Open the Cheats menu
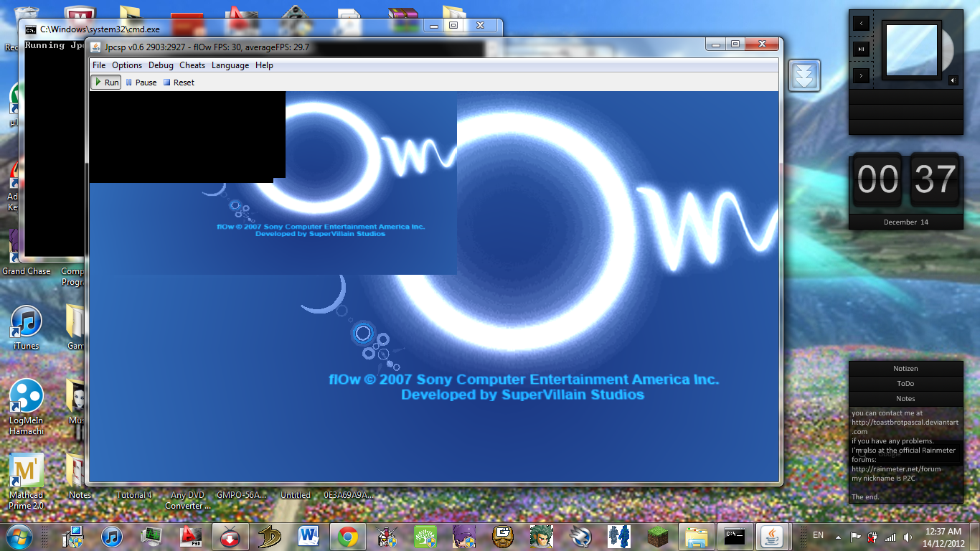Image resolution: width=980 pixels, height=551 pixels. (x=192, y=65)
